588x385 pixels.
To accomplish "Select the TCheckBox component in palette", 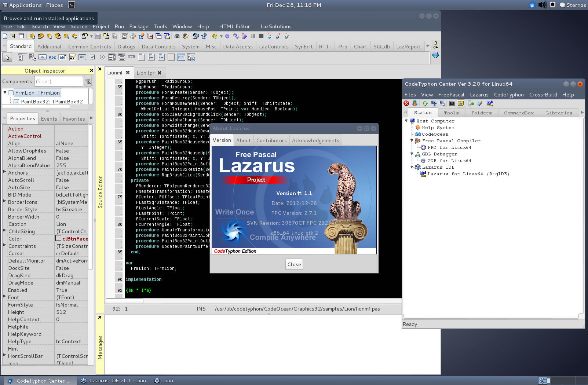I will [92, 57].
